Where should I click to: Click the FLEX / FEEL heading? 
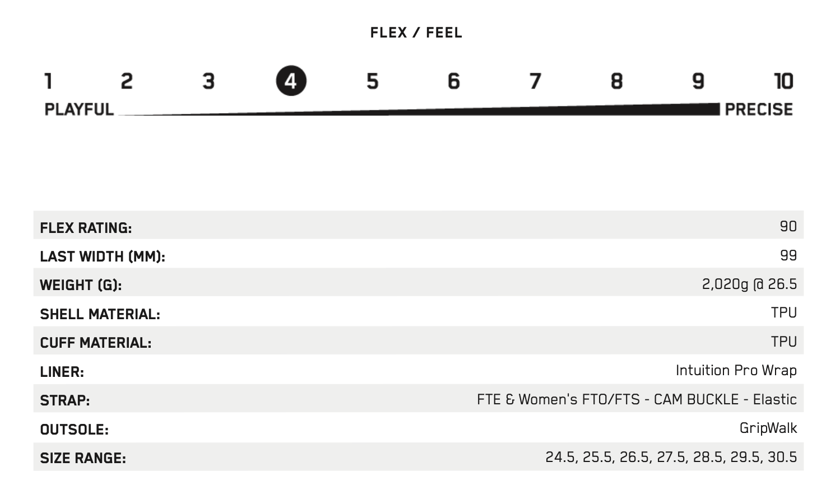coord(416,32)
